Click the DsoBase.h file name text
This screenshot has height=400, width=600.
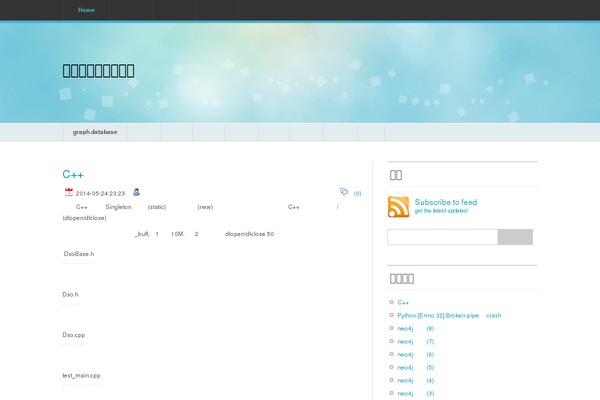click(x=79, y=254)
